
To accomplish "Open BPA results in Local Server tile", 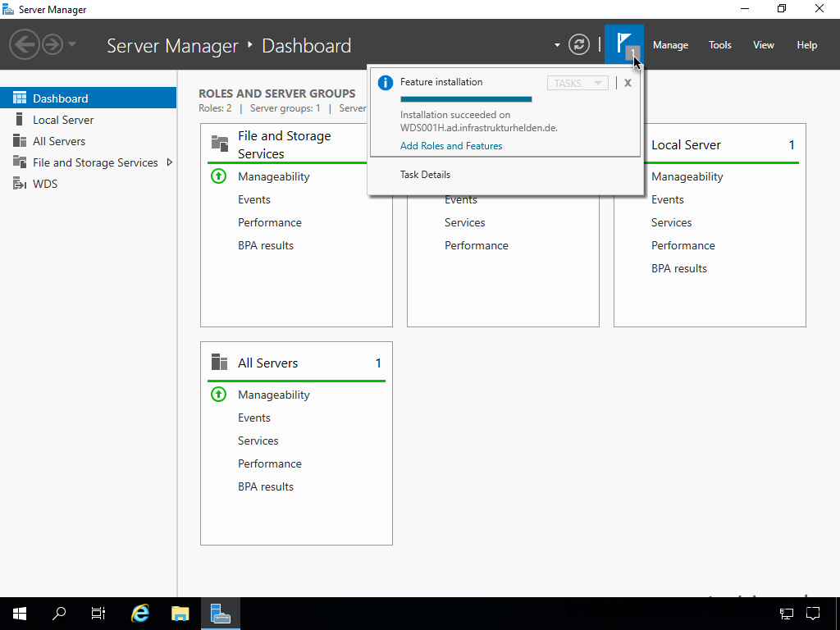I will [x=678, y=268].
